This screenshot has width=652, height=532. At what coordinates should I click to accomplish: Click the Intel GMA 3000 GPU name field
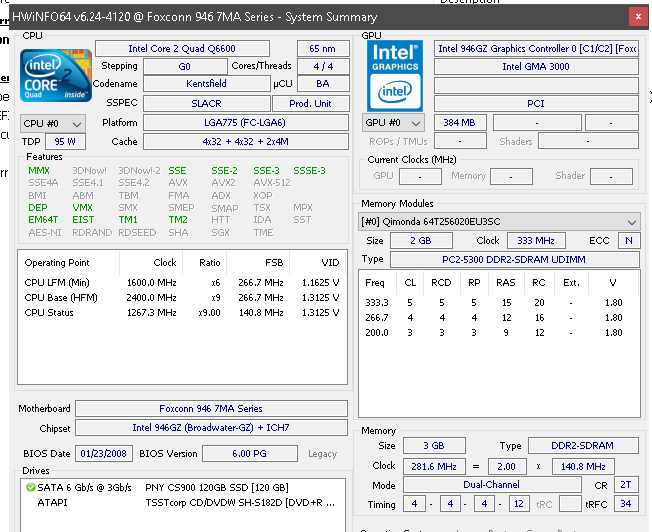click(x=536, y=67)
